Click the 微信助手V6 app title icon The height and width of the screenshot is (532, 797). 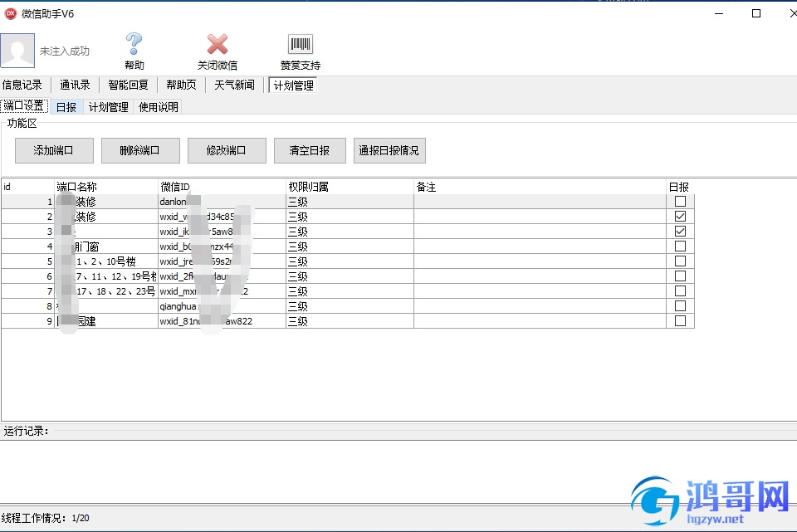click(x=10, y=14)
